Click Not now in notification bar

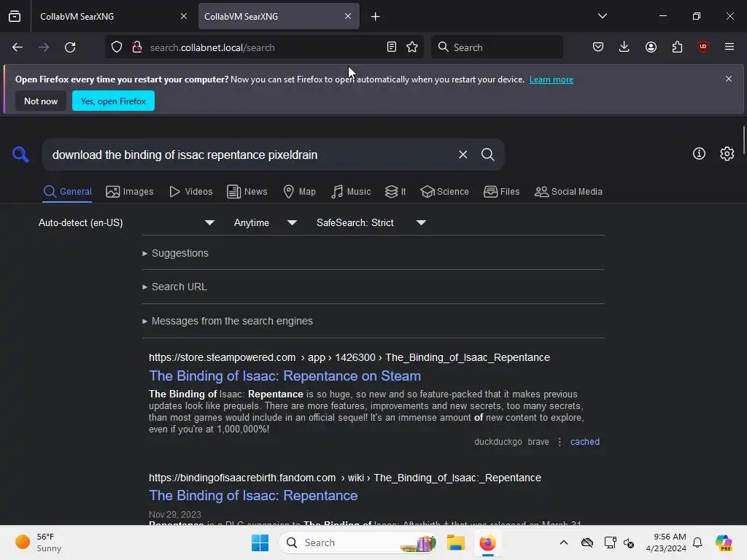pyautogui.click(x=41, y=101)
